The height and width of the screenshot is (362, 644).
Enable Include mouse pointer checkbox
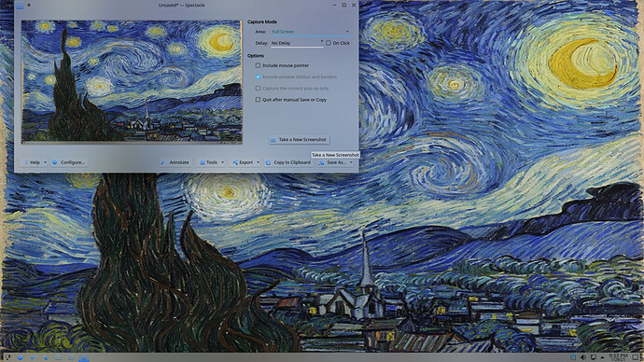(x=258, y=65)
